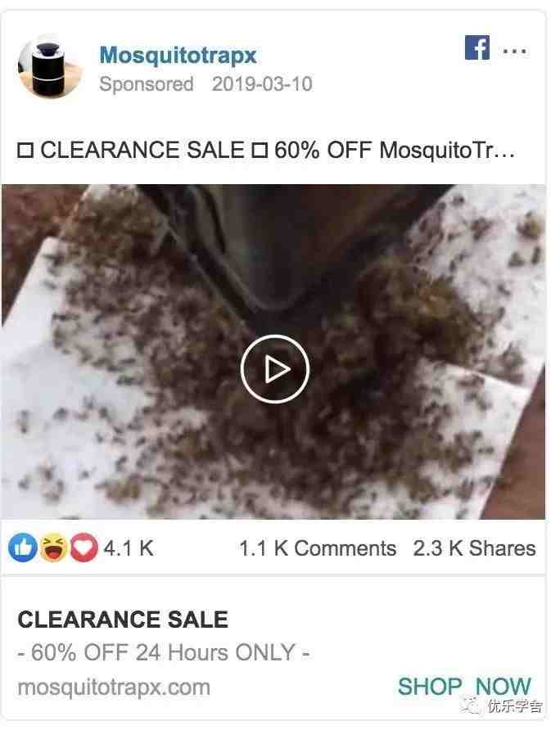
Task: Expand the truncated CLEARANCE SALE caption text
Action: click(x=266, y=151)
